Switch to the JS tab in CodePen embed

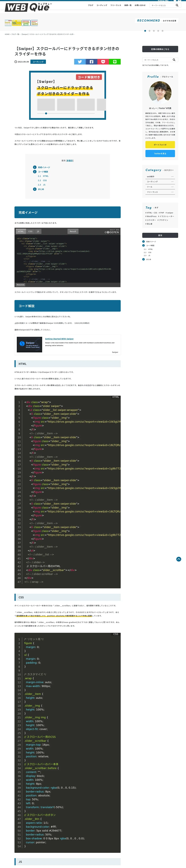[38, 231]
